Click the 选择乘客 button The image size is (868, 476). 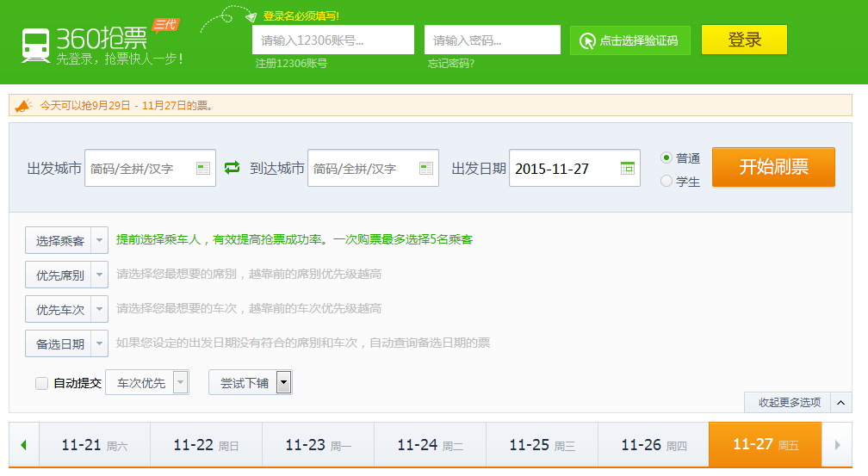coord(59,240)
